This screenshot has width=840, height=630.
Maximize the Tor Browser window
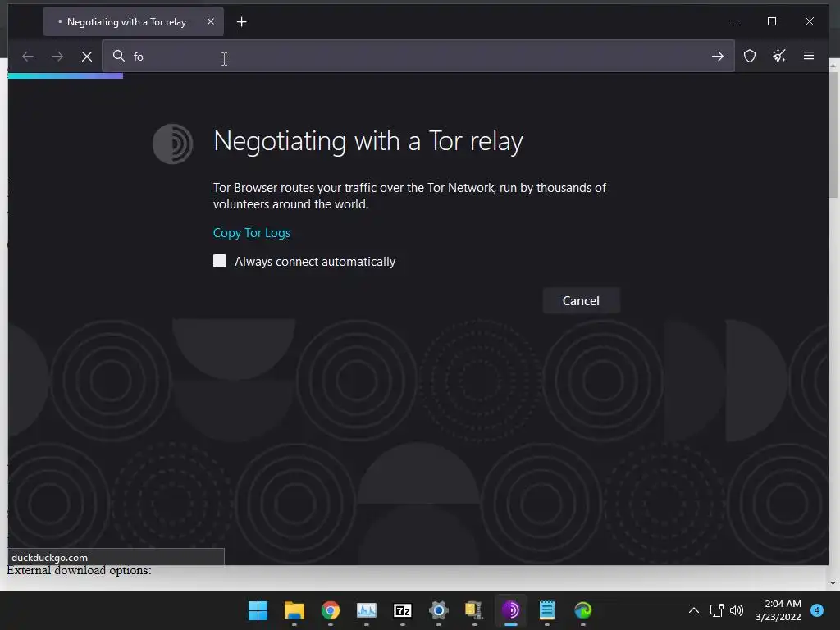click(x=771, y=21)
